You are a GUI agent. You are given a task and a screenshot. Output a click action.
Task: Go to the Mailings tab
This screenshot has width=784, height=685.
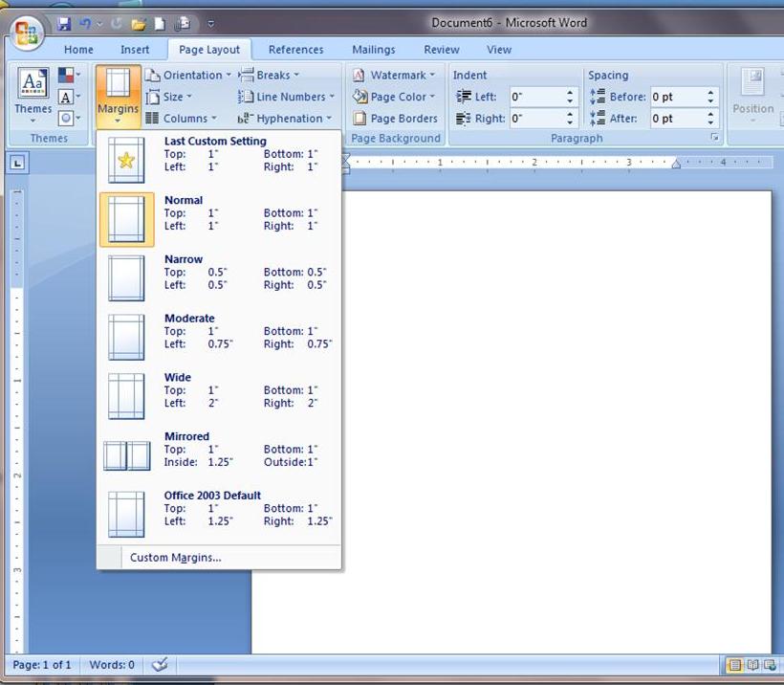pos(374,50)
